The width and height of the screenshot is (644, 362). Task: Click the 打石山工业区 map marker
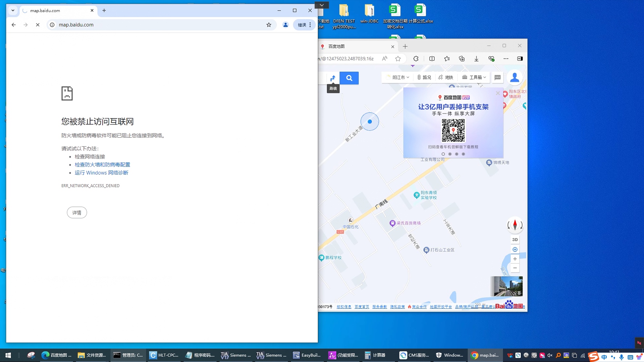pyautogui.click(x=427, y=250)
